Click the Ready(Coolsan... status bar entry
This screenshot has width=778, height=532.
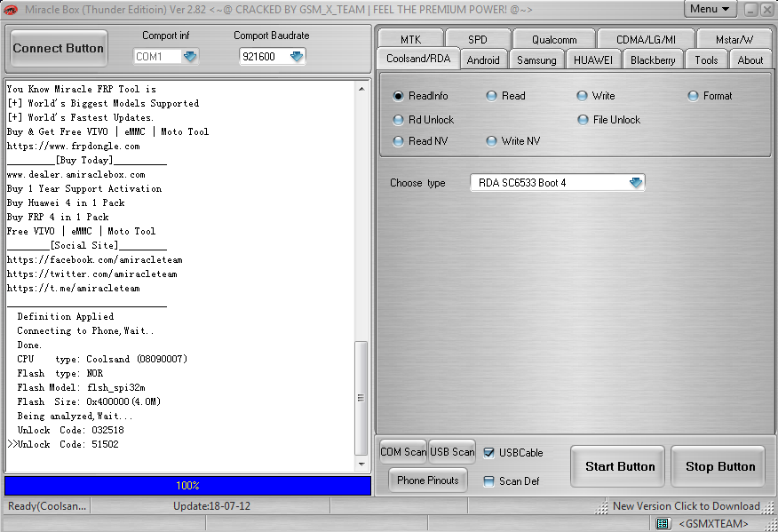[x=47, y=505]
